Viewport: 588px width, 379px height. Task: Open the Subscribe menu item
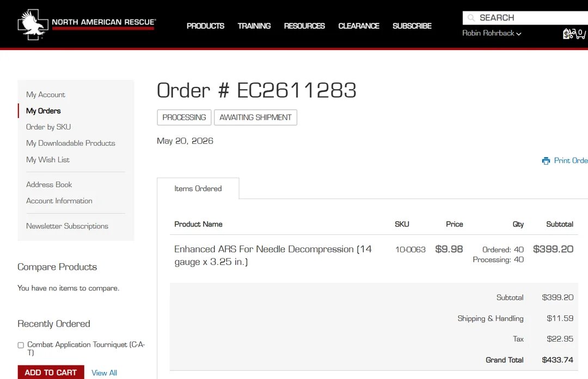click(412, 26)
